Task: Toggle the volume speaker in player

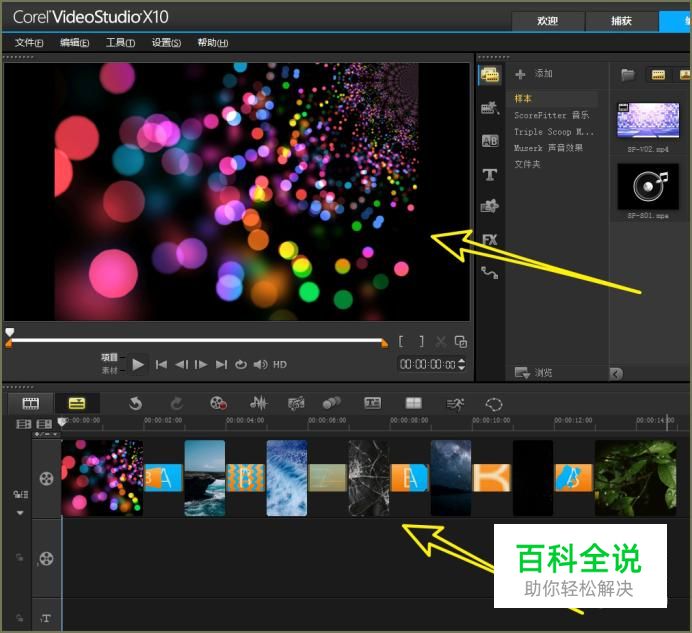Action: click(x=260, y=365)
